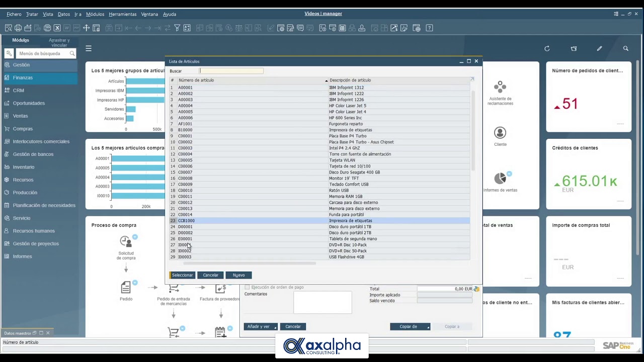
Task: Click the move cross-arrows toolbar icon
Action: point(86,28)
